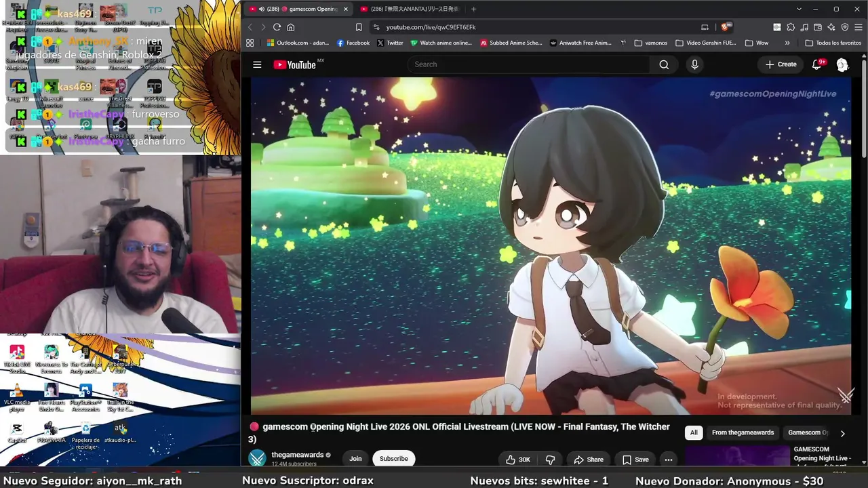Click the YouTube search magnifier button

tap(664, 64)
